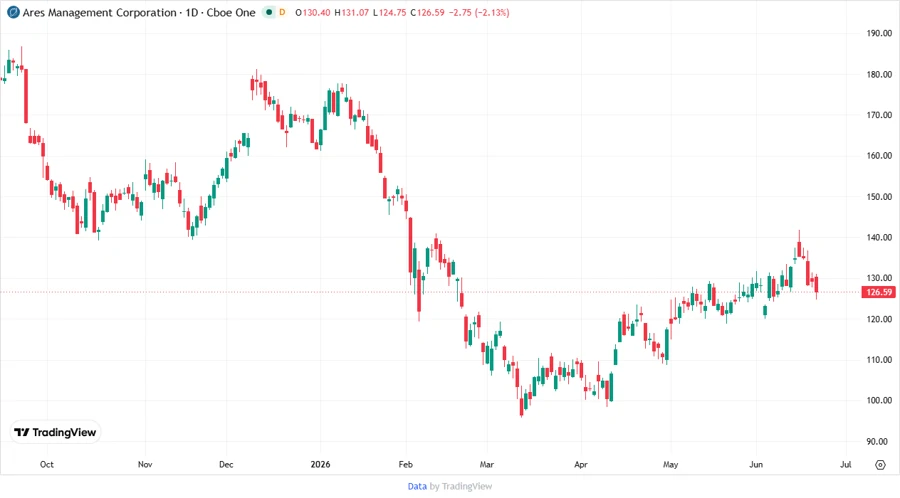900x498 pixels.
Task: Click the close value C126.59
Action: (x=428, y=12)
